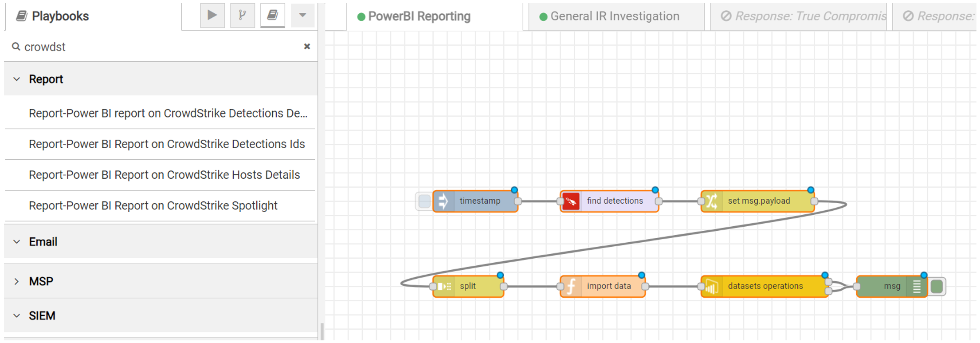Select the split node
This screenshot has width=980, height=343.
(x=468, y=286)
